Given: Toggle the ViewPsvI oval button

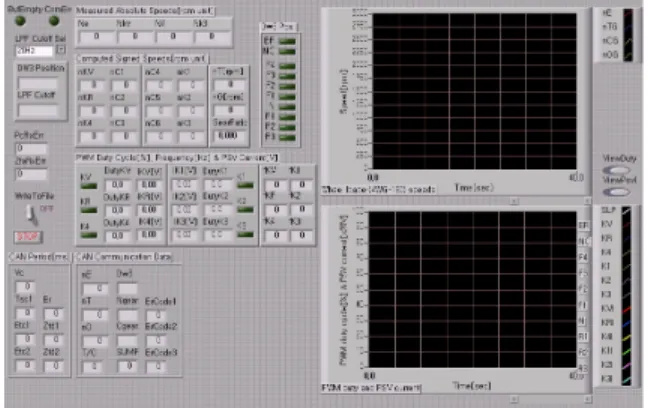Looking at the screenshot, I should 617,192.
